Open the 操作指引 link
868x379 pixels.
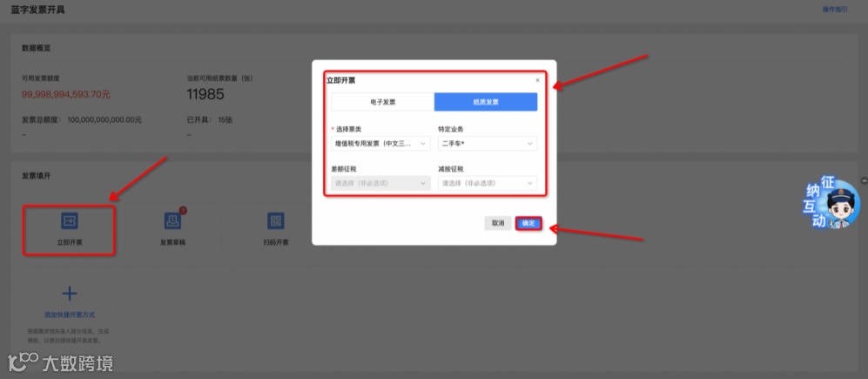tap(835, 10)
